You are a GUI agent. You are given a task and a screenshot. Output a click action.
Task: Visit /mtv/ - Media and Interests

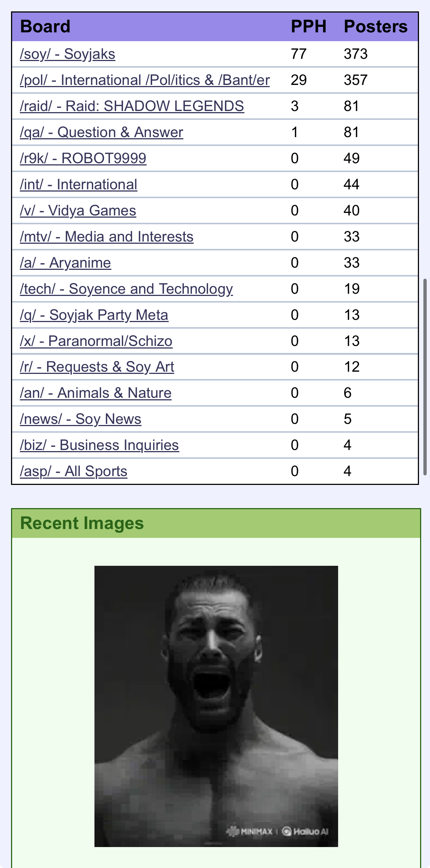tap(107, 237)
